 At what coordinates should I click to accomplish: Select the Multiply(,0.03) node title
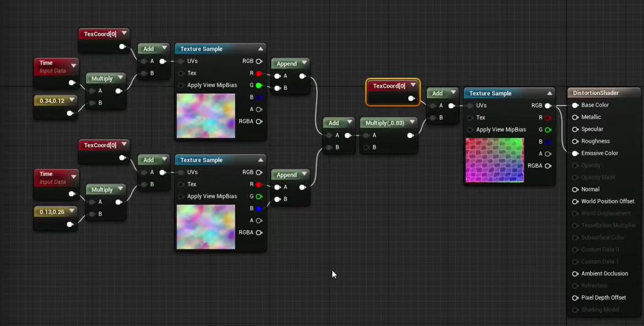click(x=385, y=123)
